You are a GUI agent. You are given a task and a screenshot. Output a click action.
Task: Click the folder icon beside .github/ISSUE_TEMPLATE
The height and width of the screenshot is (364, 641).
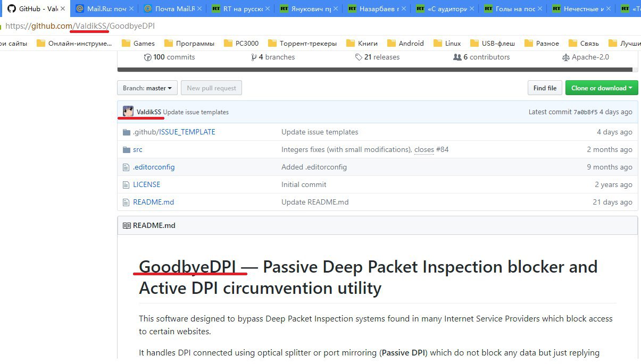pos(126,132)
